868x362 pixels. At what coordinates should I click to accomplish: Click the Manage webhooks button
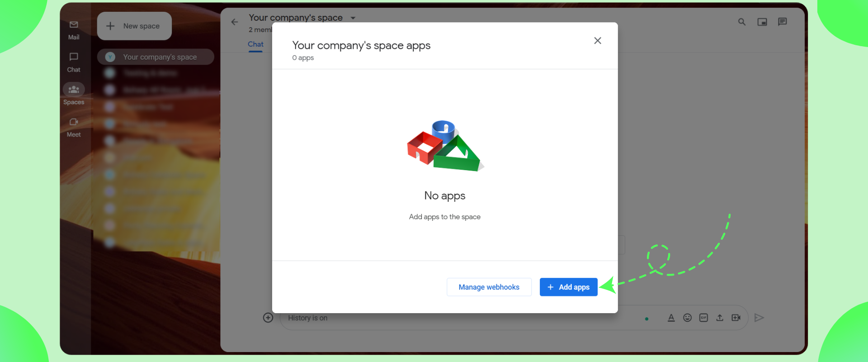[x=489, y=287]
